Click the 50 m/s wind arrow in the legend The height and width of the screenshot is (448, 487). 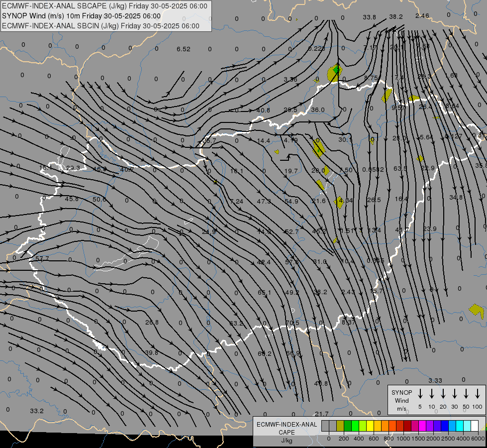pos(466,394)
